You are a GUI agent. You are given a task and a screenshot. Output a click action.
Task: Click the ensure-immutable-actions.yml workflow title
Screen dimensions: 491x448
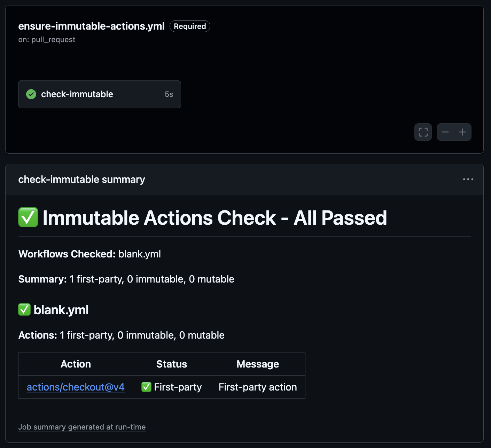pos(91,26)
